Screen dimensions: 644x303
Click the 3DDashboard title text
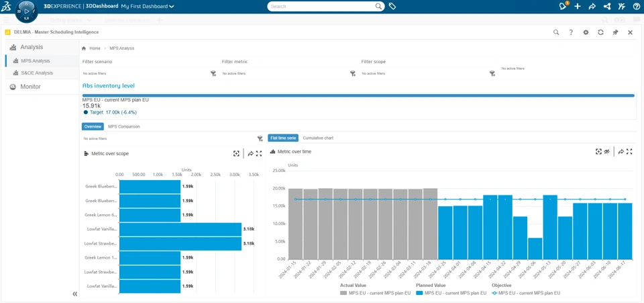point(102,6)
